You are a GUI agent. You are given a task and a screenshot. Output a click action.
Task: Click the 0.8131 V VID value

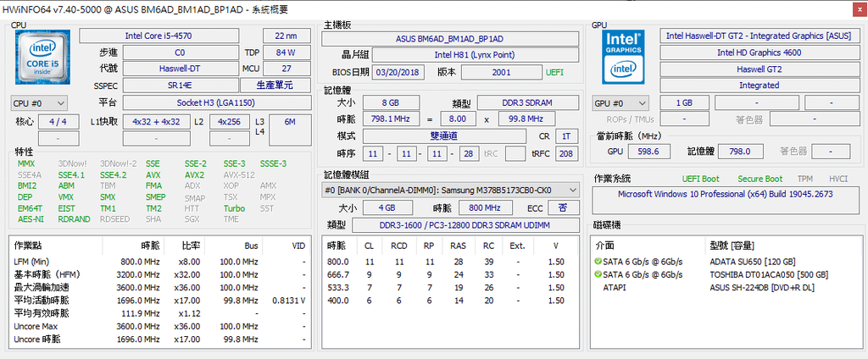(x=289, y=301)
